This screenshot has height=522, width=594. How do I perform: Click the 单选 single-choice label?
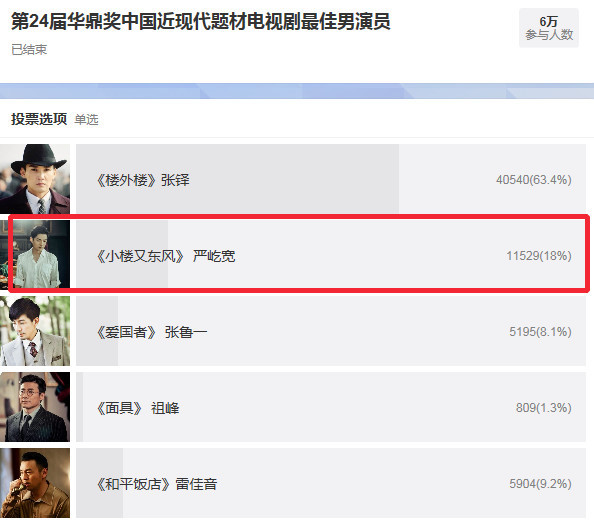click(x=86, y=120)
